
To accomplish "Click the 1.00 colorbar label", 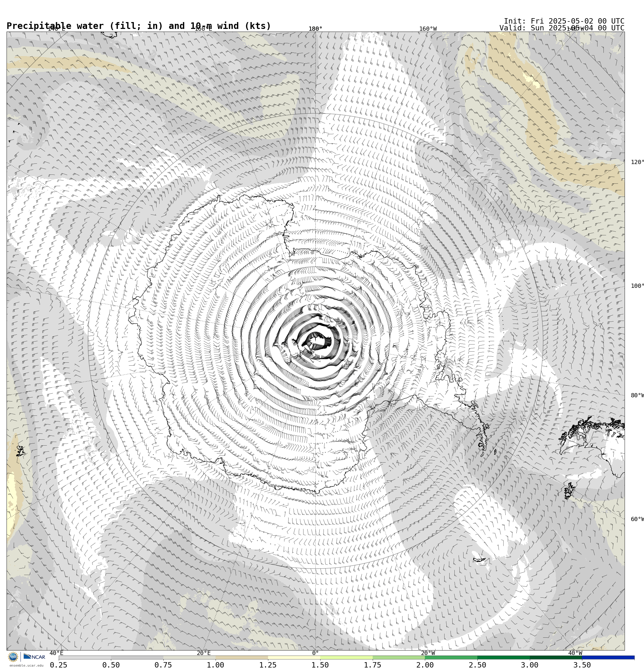I will coord(216,665).
